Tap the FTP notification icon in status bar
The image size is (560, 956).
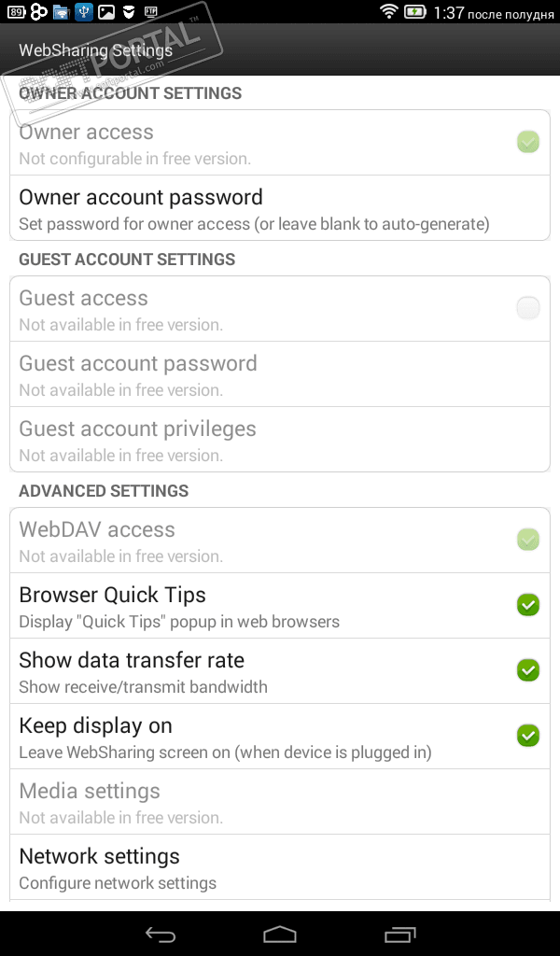click(151, 12)
